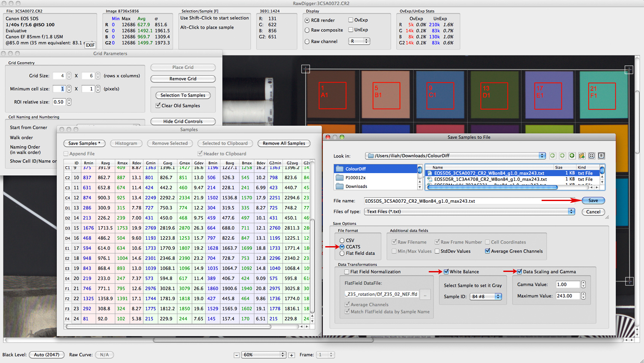Screen dimensions: 644x363
Task: Select the Raw composite display mode
Action: 307,30
